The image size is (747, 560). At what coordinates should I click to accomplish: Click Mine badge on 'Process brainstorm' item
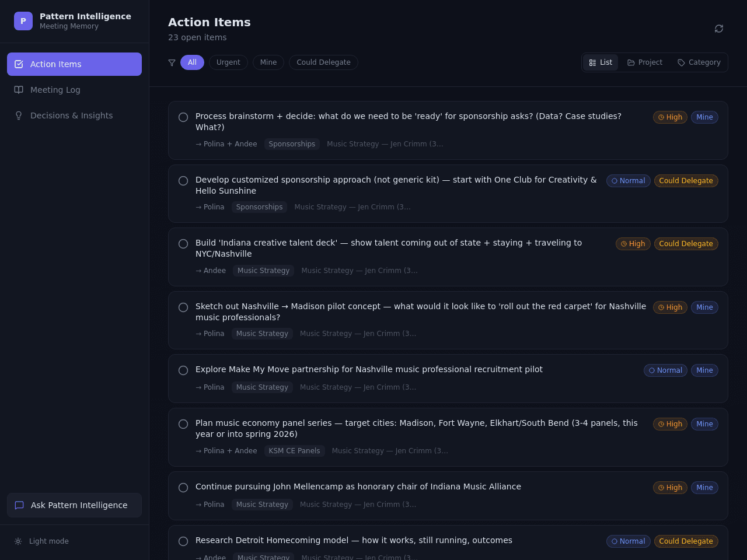[x=704, y=117]
